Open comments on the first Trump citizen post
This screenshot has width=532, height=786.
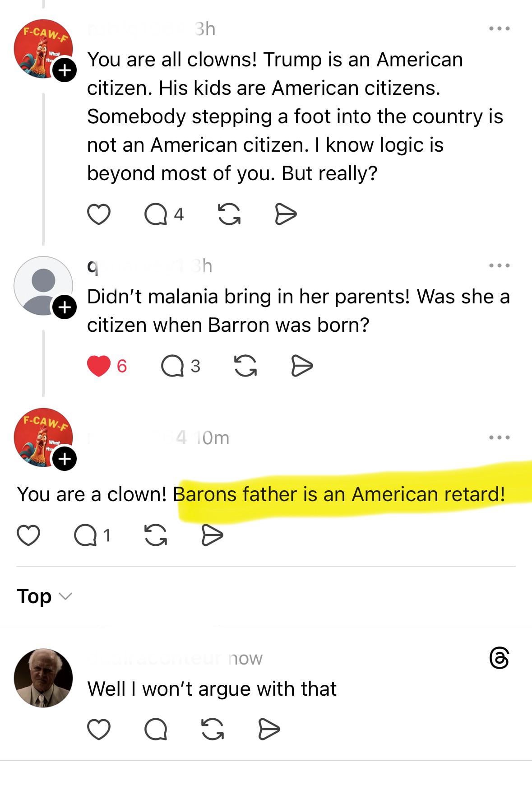point(155,214)
